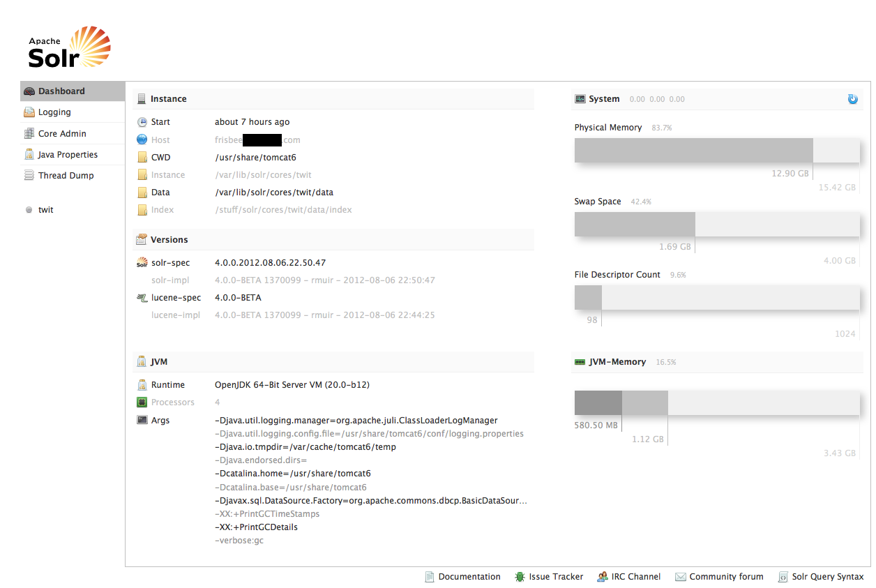The width and height of the screenshot is (876, 588).
Task: Click the Logging sidebar icon
Action: coord(29,112)
